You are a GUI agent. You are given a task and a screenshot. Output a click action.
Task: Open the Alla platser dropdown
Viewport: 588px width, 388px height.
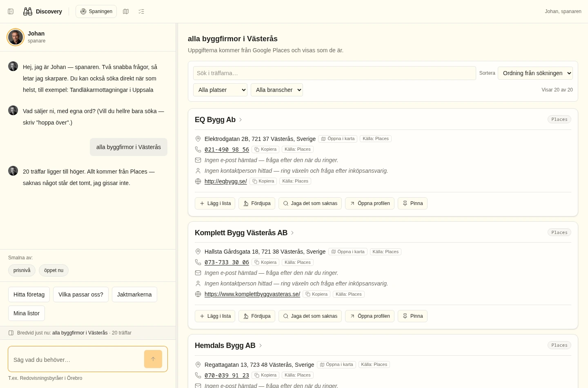220,90
